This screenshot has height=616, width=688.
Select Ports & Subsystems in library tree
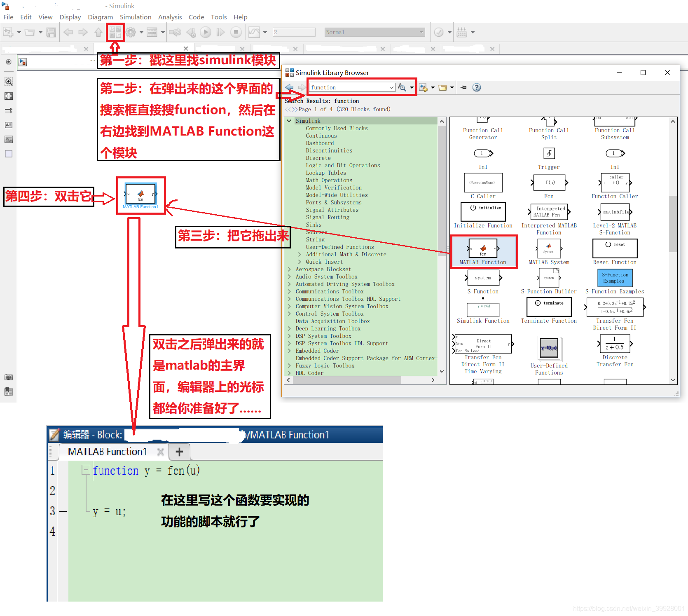(333, 202)
